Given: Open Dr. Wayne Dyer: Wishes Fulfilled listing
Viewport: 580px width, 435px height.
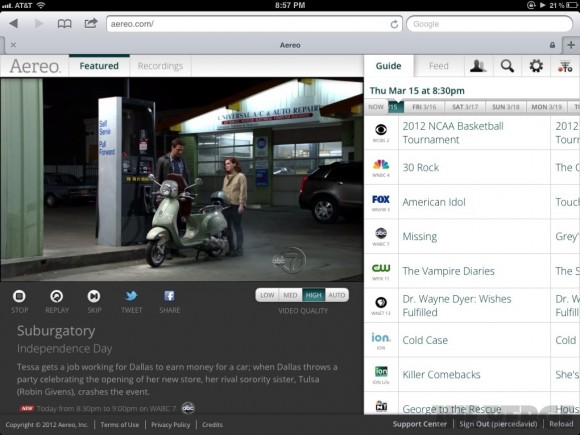Looking at the screenshot, I should [474, 306].
